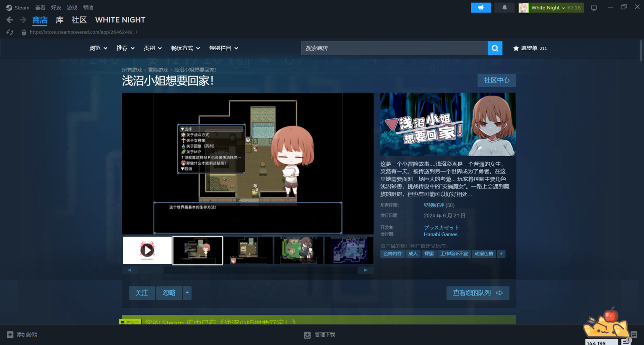Add a tag with plus button

coord(501,254)
